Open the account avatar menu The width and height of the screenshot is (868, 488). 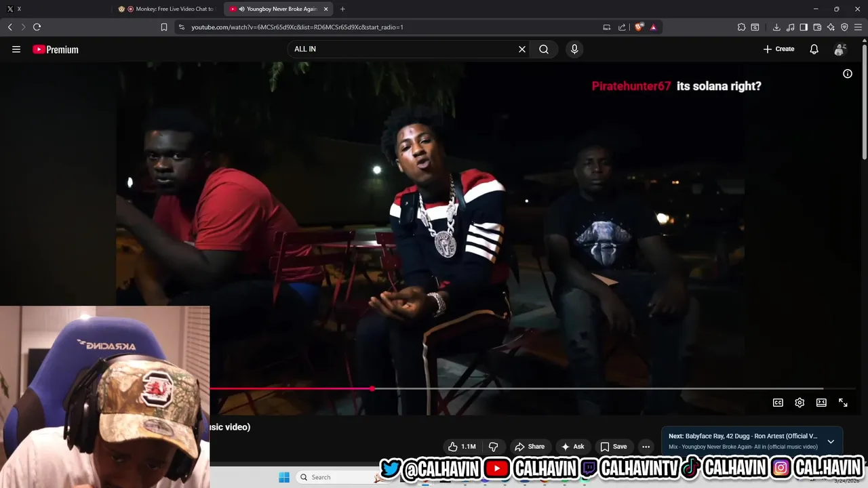pos(840,49)
